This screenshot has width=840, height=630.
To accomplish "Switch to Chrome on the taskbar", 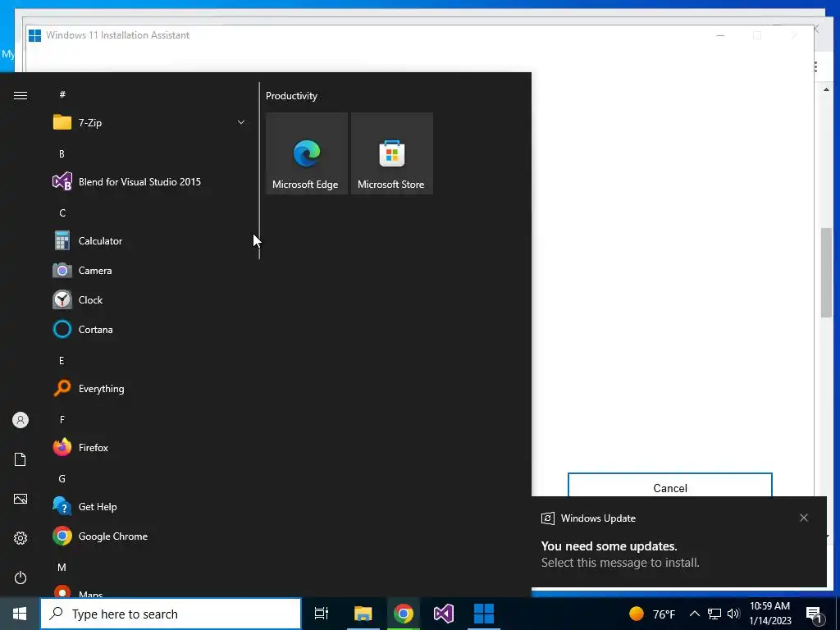I will click(404, 614).
